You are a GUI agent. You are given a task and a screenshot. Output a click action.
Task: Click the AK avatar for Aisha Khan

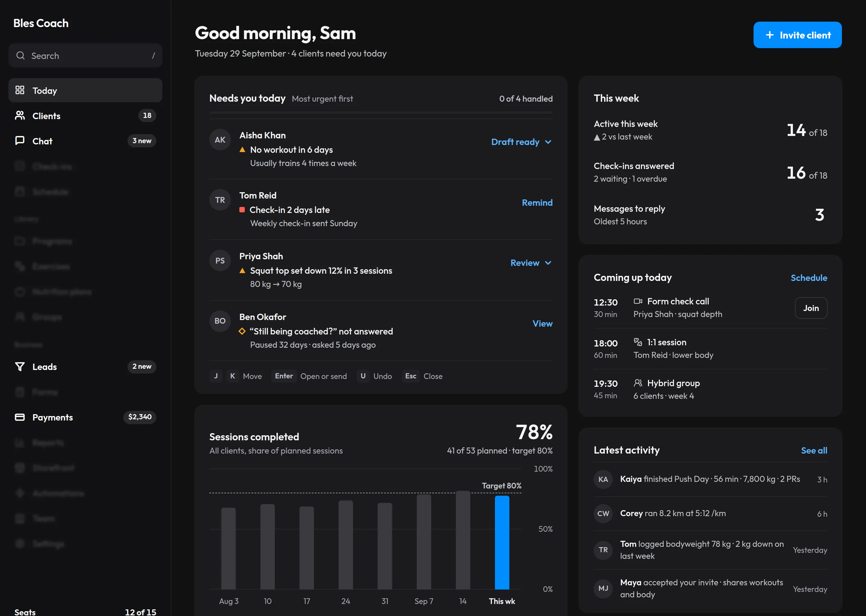(220, 140)
